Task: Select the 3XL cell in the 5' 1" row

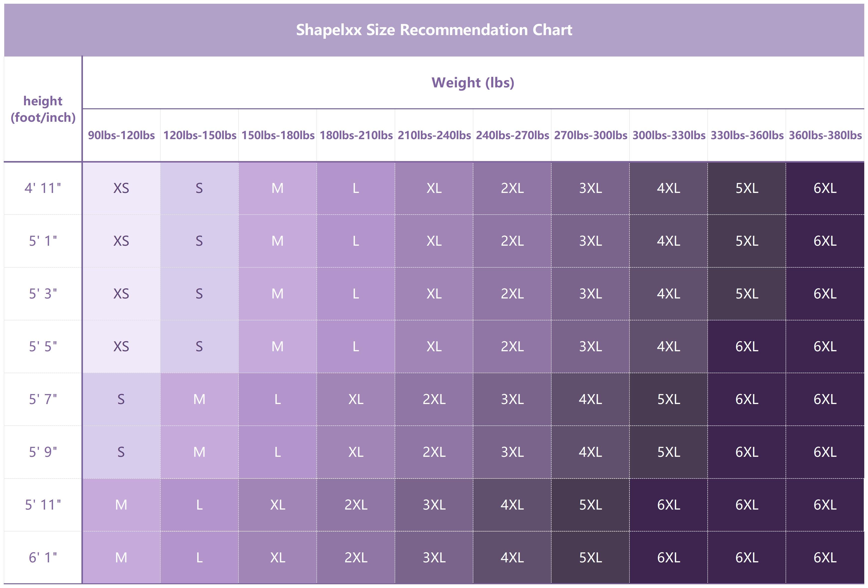Action: click(591, 241)
